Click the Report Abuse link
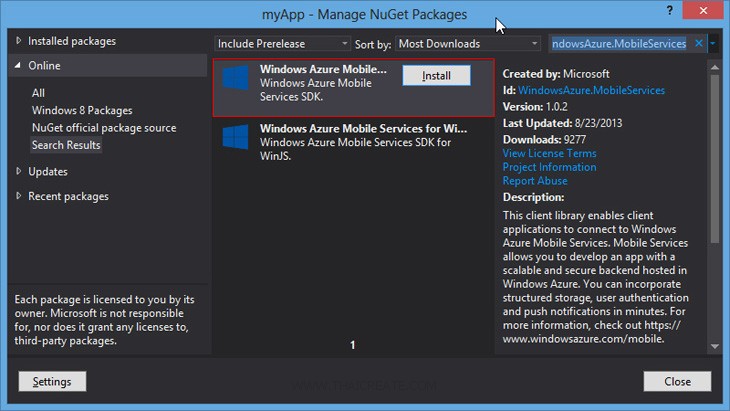730x411 pixels. click(535, 181)
